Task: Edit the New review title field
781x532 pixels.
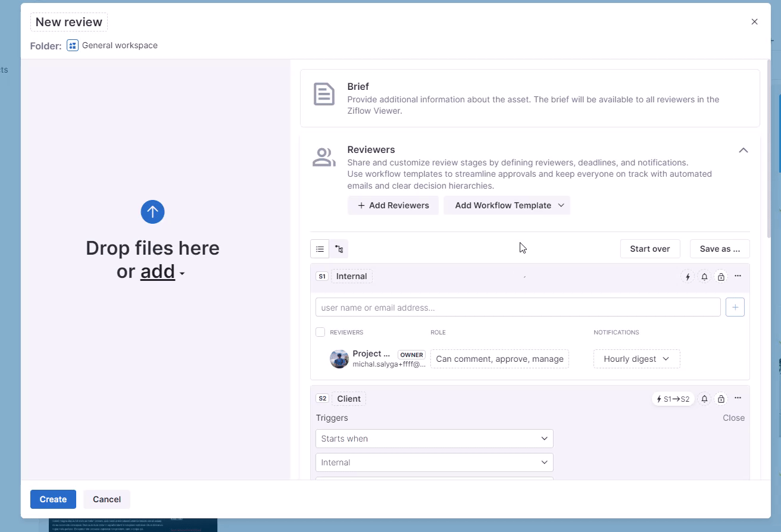Action: [69, 22]
